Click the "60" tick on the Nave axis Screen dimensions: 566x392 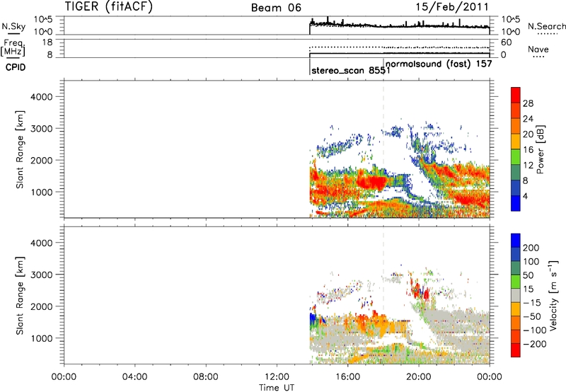click(x=506, y=42)
